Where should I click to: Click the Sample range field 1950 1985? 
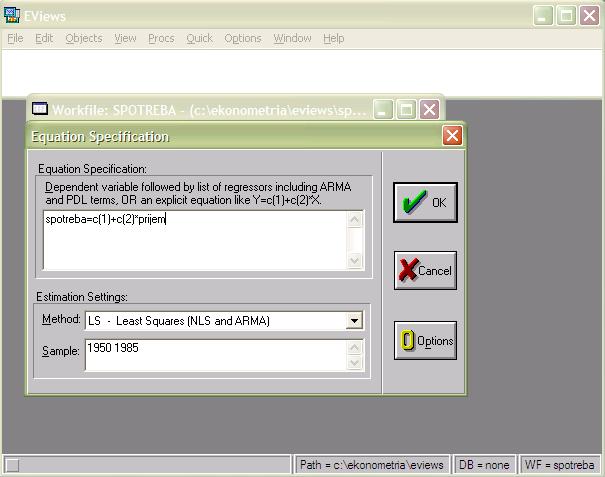pyautogui.click(x=214, y=354)
